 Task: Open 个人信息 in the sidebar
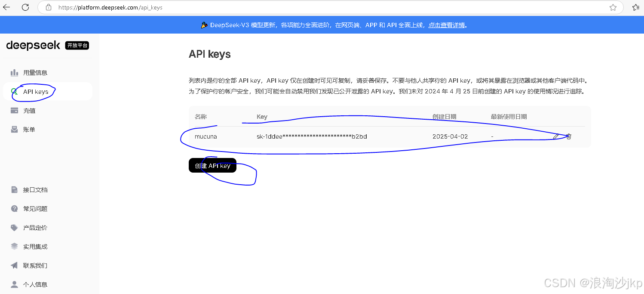tap(35, 285)
